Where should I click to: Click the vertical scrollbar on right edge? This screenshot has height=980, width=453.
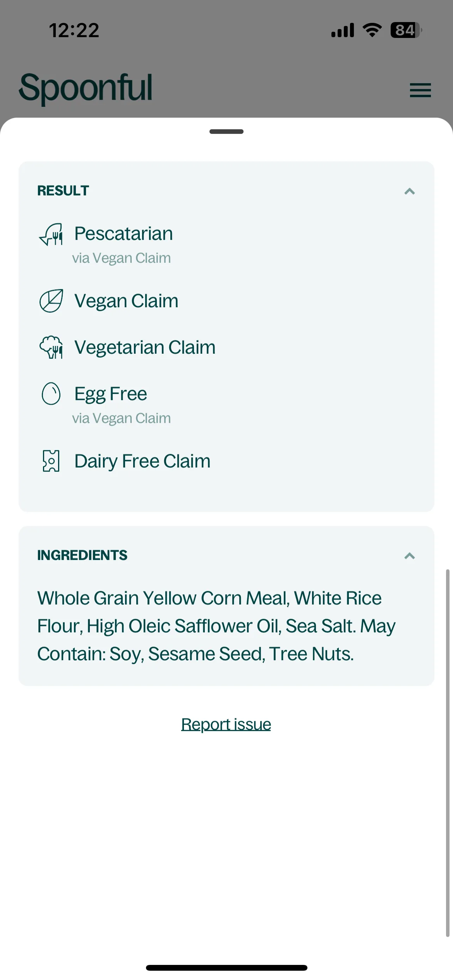pos(448,753)
